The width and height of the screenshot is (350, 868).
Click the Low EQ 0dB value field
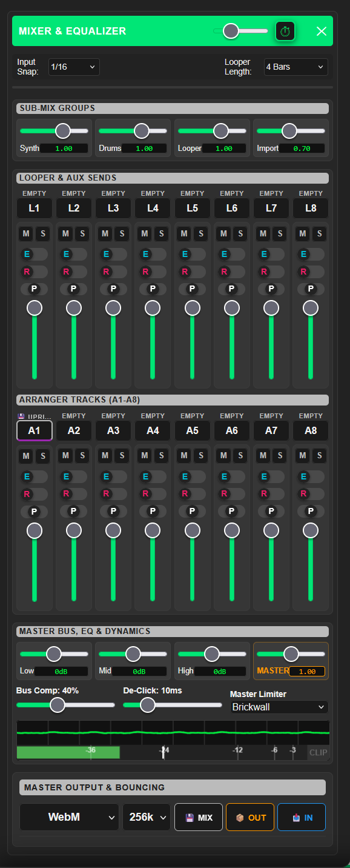pyautogui.click(x=61, y=672)
